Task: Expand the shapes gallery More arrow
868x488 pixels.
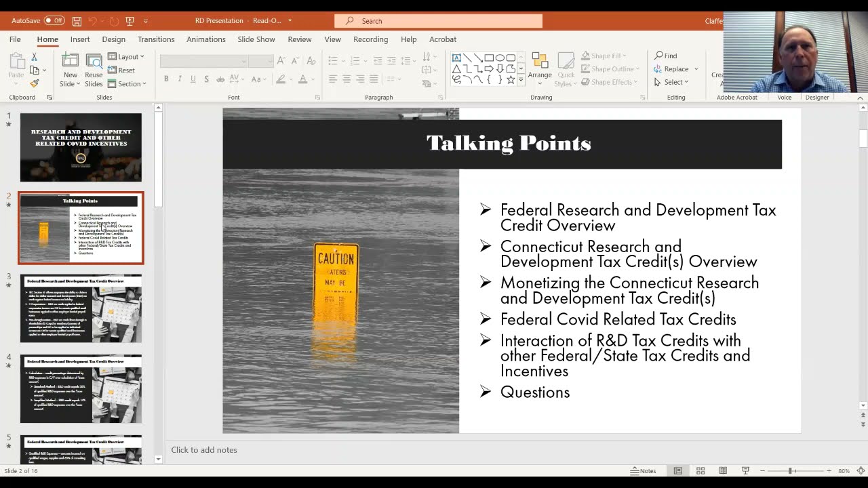Action: (x=521, y=79)
